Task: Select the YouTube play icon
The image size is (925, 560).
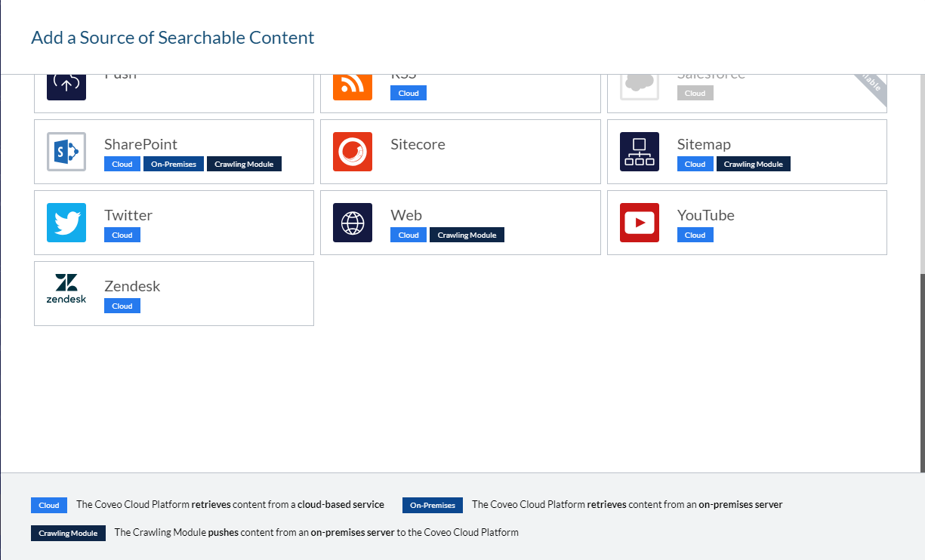Action: coord(640,223)
